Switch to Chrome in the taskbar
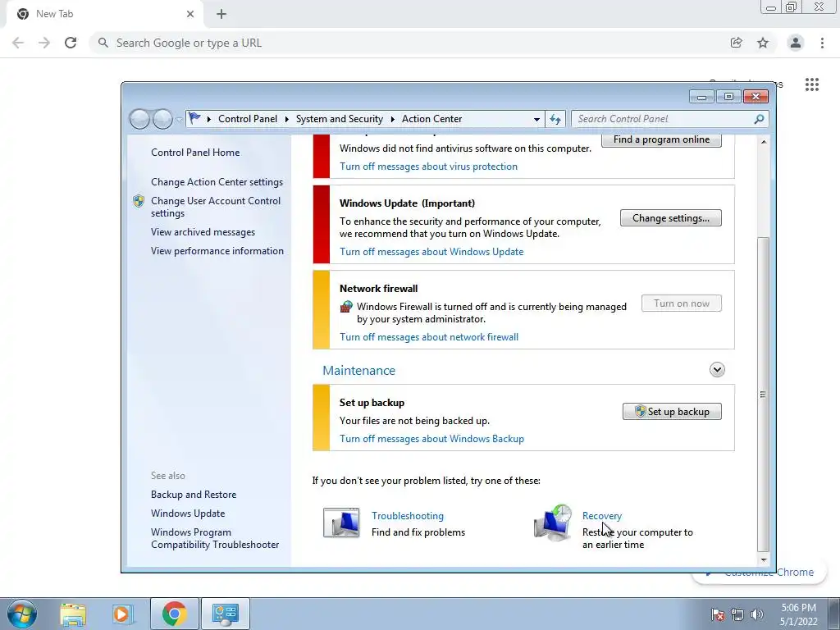The height and width of the screenshot is (630, 840). pos(174,614)
